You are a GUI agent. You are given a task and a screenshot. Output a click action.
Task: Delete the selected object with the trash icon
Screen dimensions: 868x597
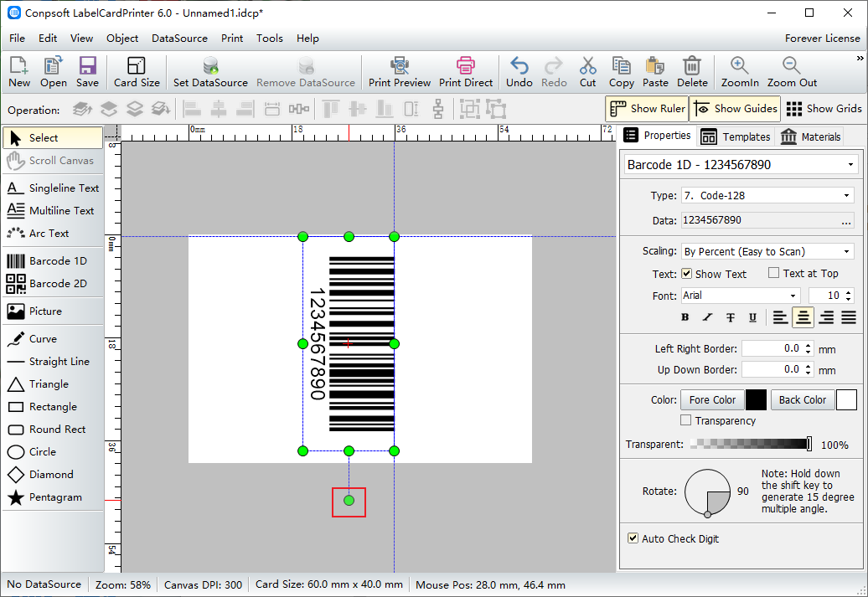(x=692, y=72)
